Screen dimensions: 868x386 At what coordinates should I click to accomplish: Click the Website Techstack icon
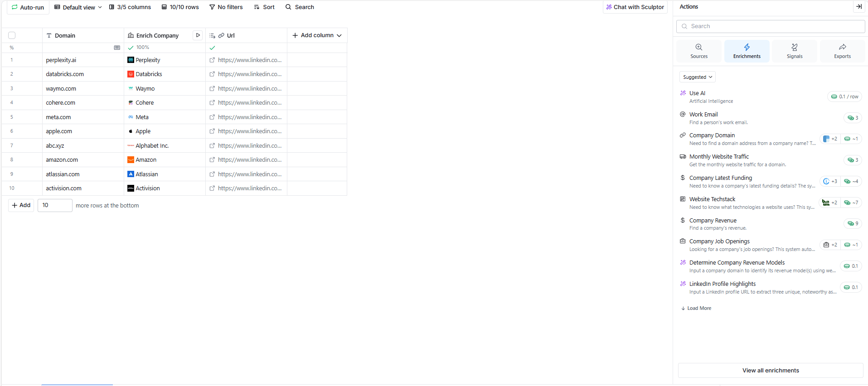coord(683,199)
